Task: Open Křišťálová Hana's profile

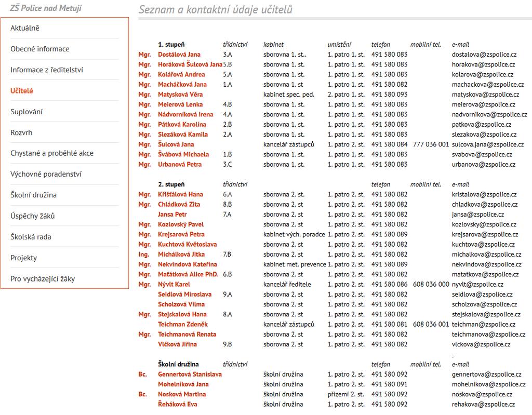Action: click(180, 195)
